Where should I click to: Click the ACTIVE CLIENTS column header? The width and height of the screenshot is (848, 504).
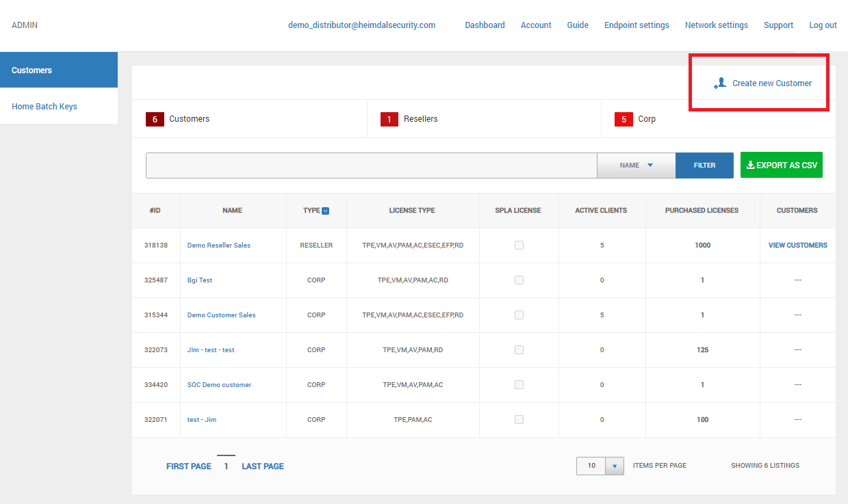[x=601, y=211]
